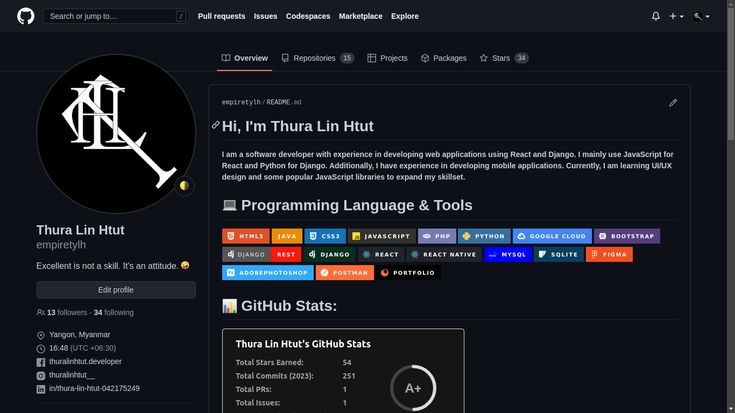Screen dimensions: 735x413
Task: Click the Java badge
Action: [287, 236]
